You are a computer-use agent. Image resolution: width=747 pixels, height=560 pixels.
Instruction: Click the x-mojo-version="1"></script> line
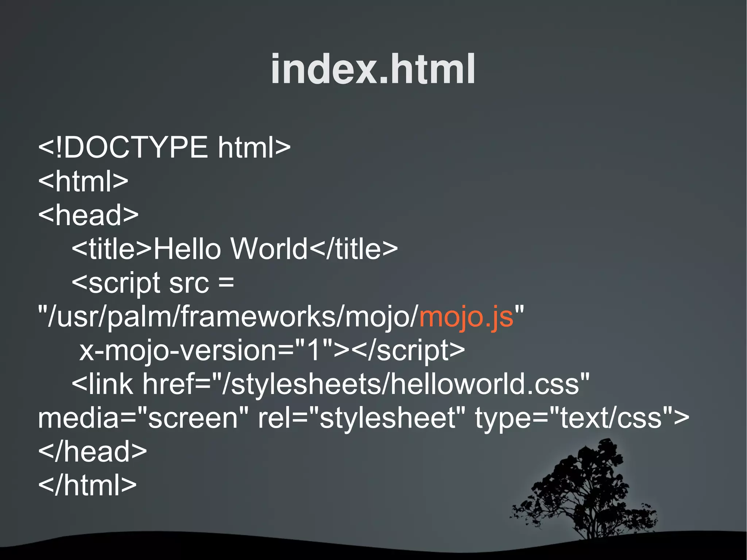click(x=272, y=351)
